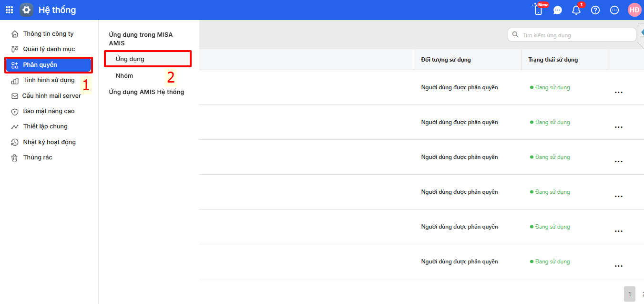Image resolution: width=644 pixels, height=304 pixels.
Task: Open Thùng rác trash section
Action: tap(38, 157)
